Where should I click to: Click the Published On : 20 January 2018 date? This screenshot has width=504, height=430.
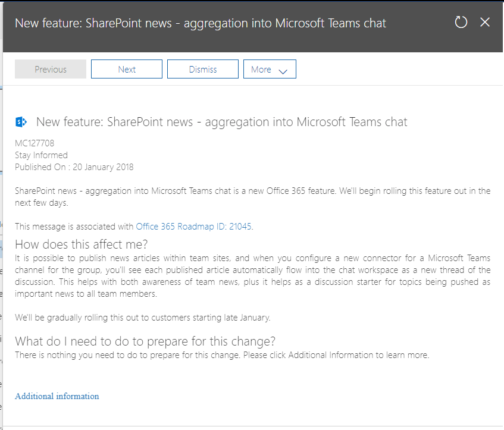(74, 167)
